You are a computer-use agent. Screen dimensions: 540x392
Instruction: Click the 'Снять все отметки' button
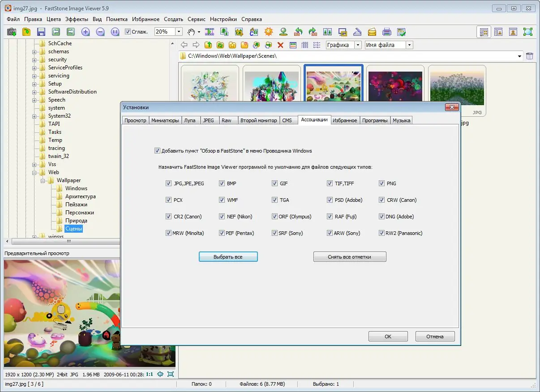(350, 257)
